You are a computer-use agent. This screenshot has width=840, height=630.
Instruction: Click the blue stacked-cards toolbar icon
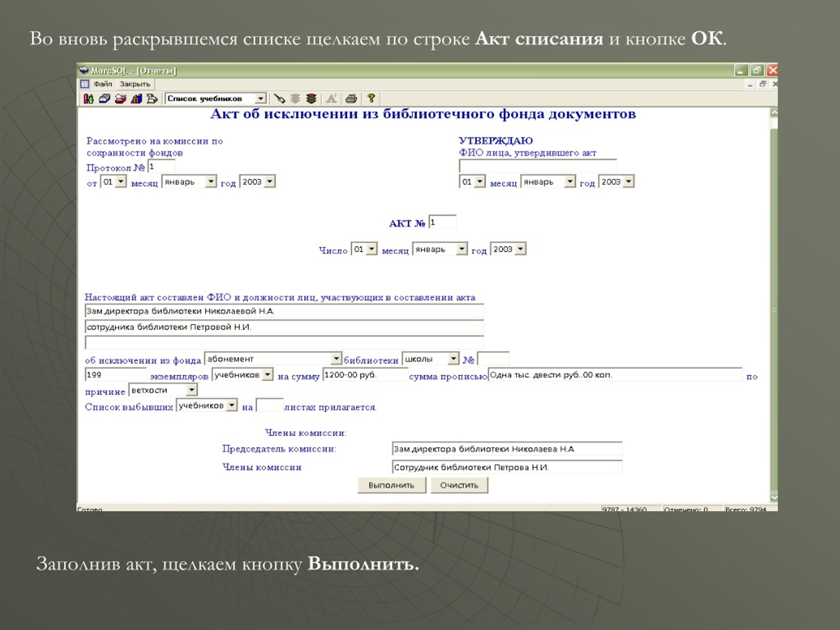click(104, 99)
